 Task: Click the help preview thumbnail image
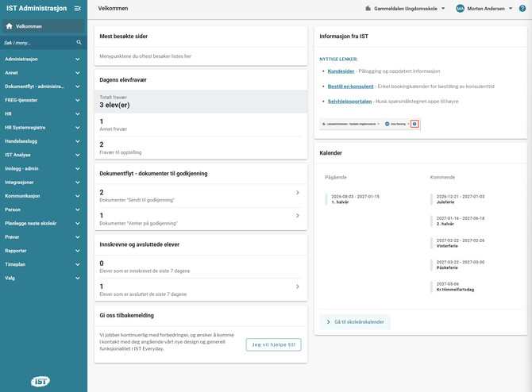(370, 124)
